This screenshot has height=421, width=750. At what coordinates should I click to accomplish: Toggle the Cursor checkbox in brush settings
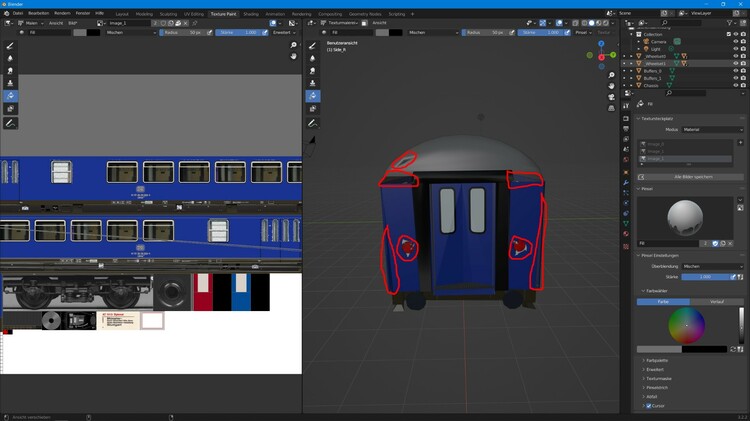pos(649,406)
